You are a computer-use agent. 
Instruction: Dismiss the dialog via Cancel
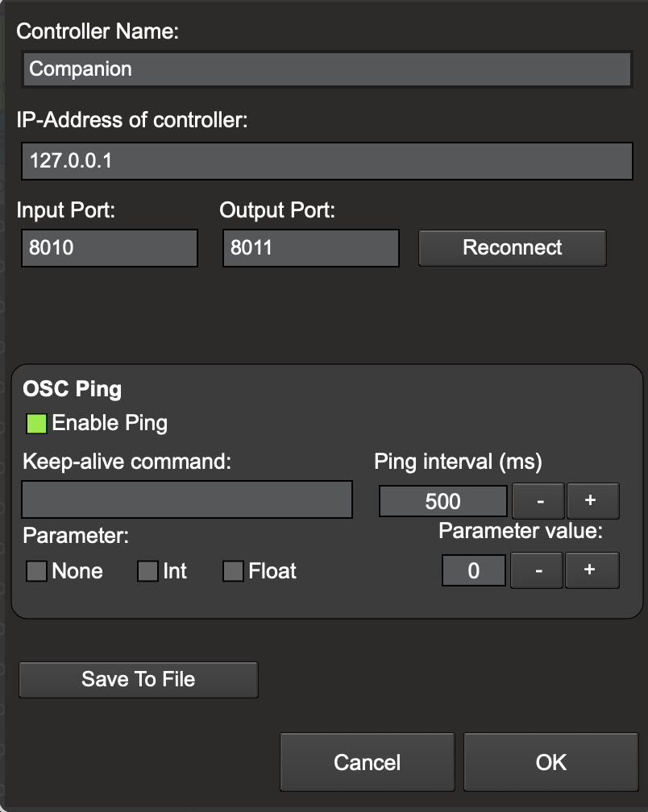[367, 761]
